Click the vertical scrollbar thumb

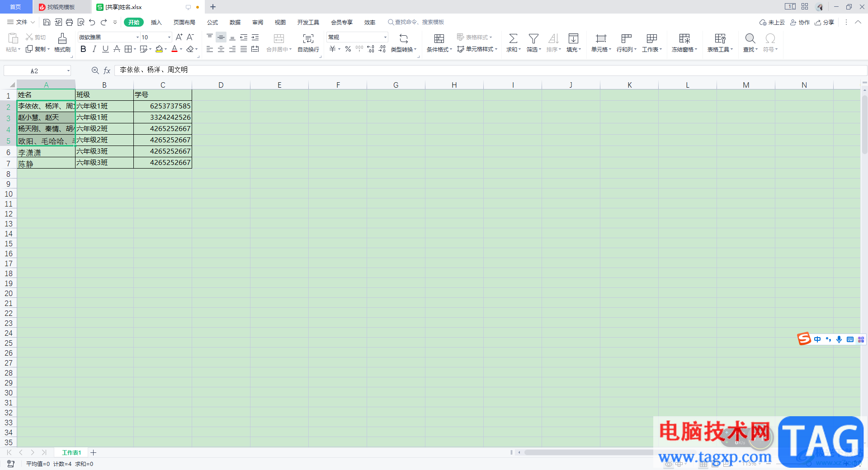point(864,124)
